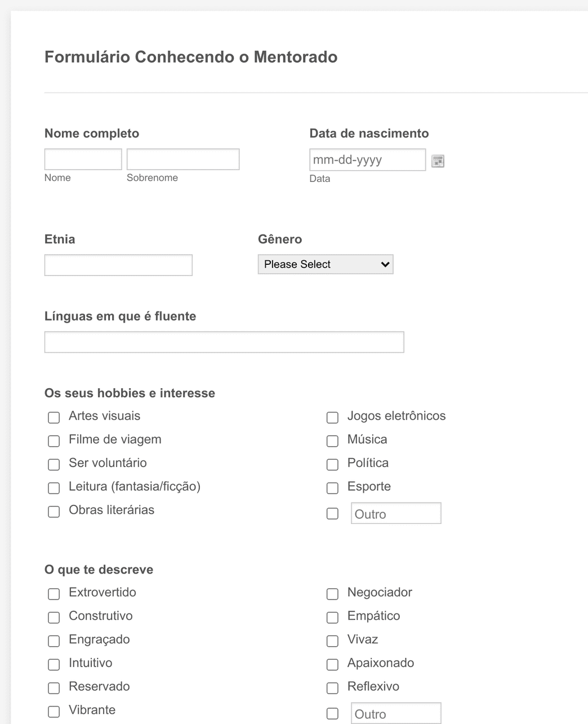Open the date picker calendar icon
Viewport: 588px width, 724px height.
pos(438,161)
